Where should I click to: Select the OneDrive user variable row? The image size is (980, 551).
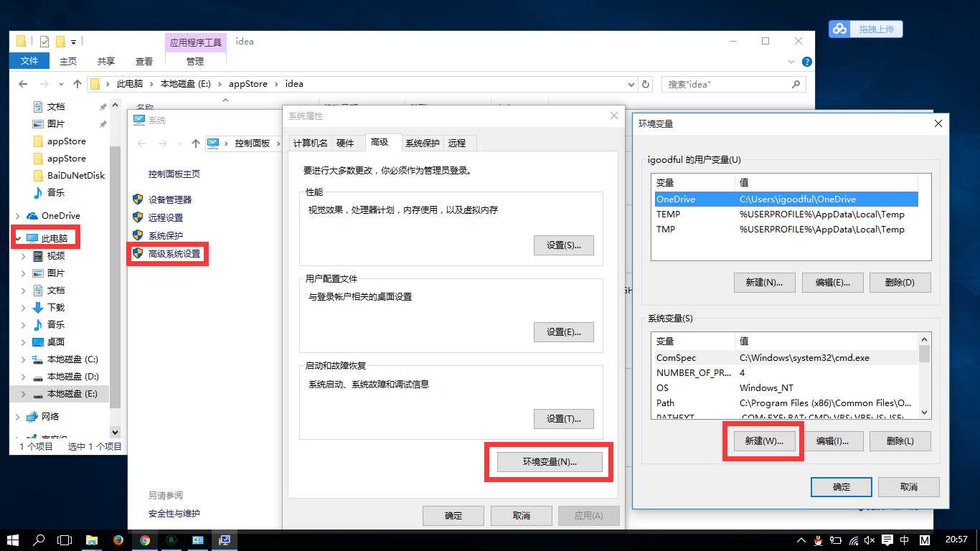[x=785, y=199]
